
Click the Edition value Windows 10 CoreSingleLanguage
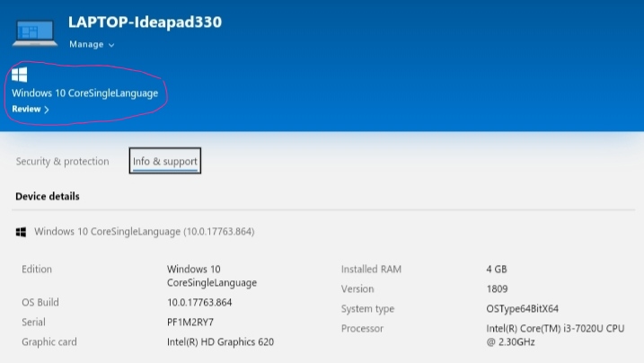click(212, 276)
